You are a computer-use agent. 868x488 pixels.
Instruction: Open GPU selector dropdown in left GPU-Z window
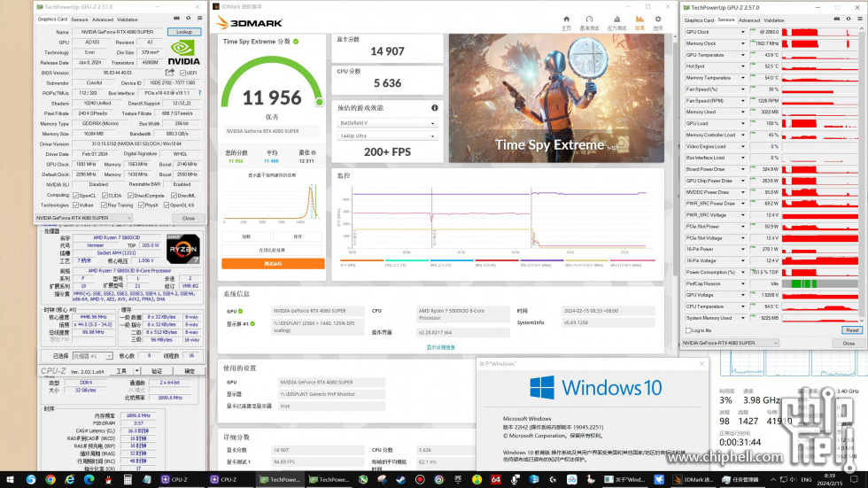pos(83,218)
